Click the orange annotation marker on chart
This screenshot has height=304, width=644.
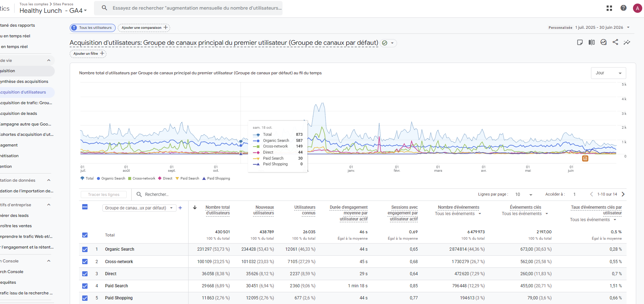(585, 159)
